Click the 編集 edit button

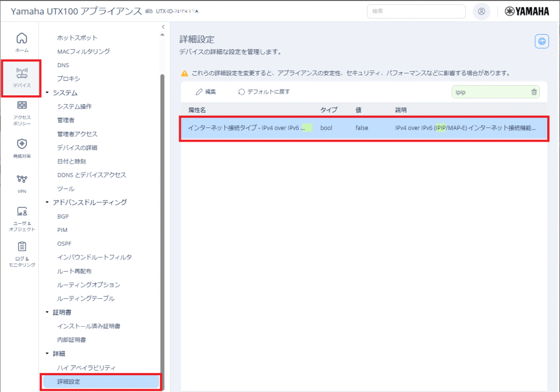206,92
